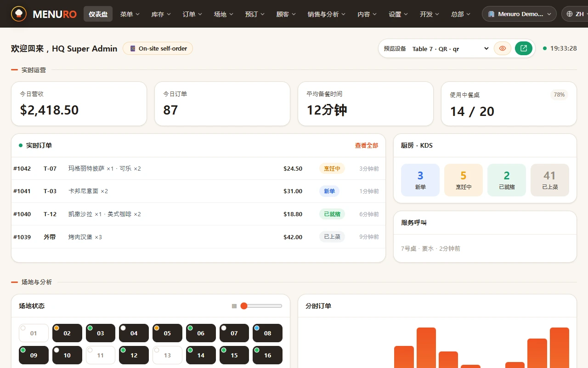Click the 查看全部 link
The image size is (588, 368).
[367, 145]
